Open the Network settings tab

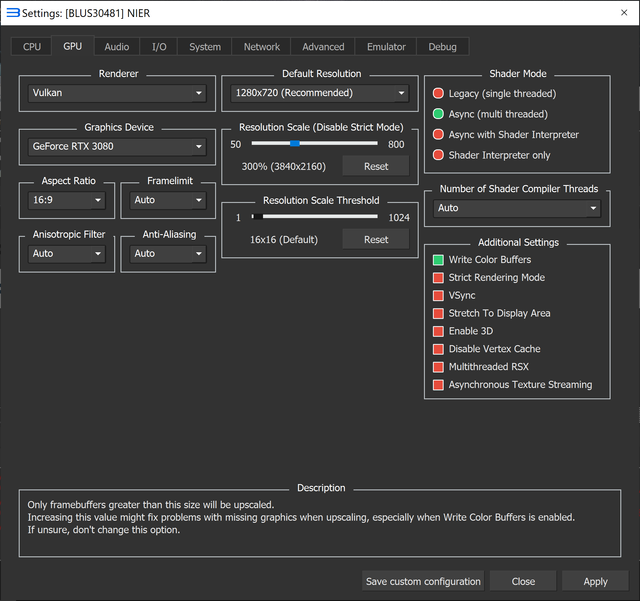pos(262,47)
